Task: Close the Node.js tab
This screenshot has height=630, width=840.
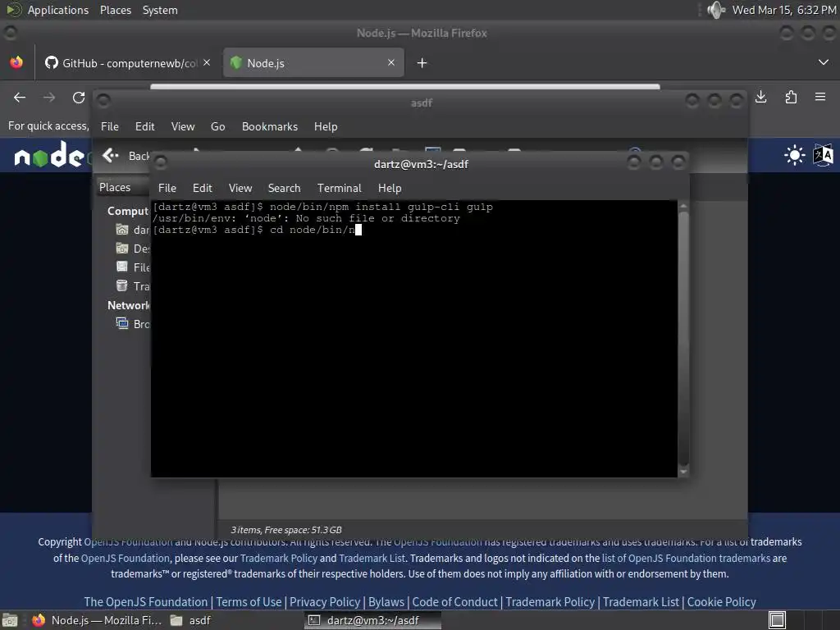Action: (391, 62)
